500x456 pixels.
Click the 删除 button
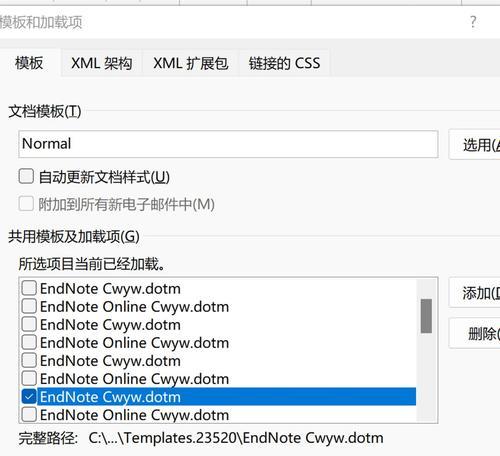point(475,333)
